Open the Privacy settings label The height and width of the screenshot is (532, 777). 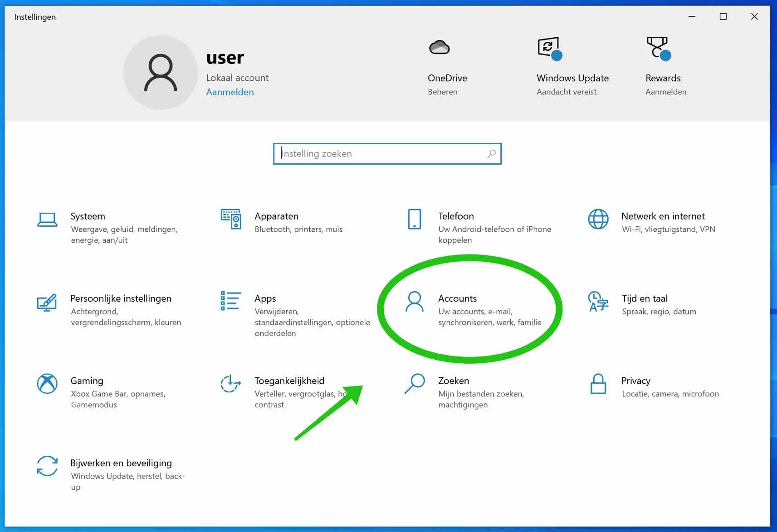(635, 381)
